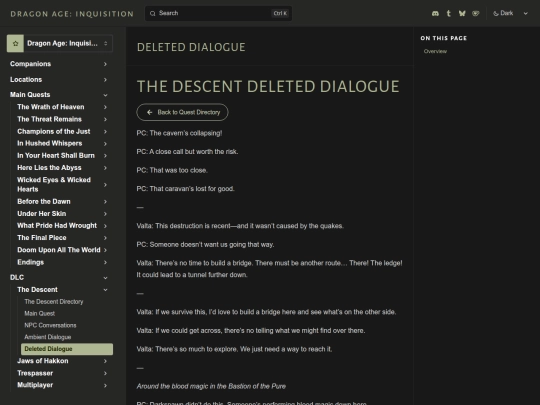Expand the Jaws of Hakkon chevron

point(105,361)
